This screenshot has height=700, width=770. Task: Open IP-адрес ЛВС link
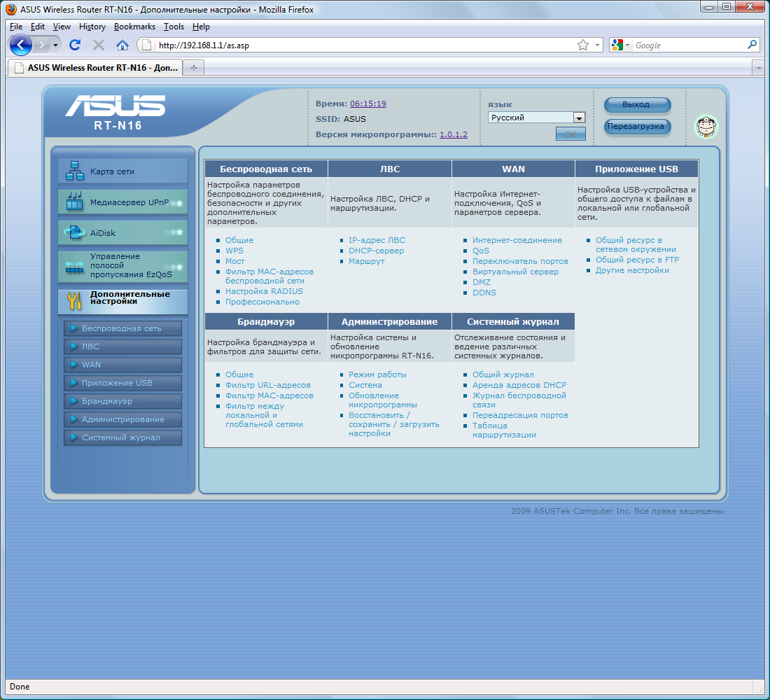[x=377, y=240]
